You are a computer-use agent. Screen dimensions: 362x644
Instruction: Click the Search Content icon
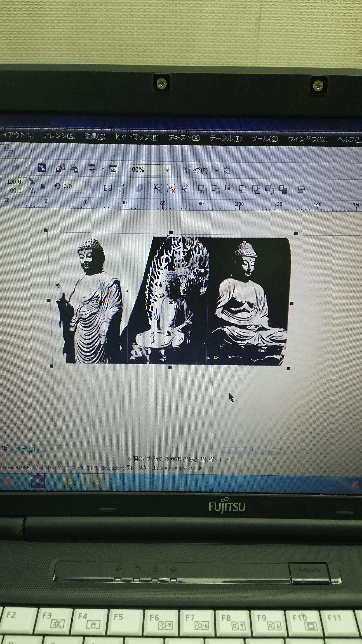click(42, 168)
